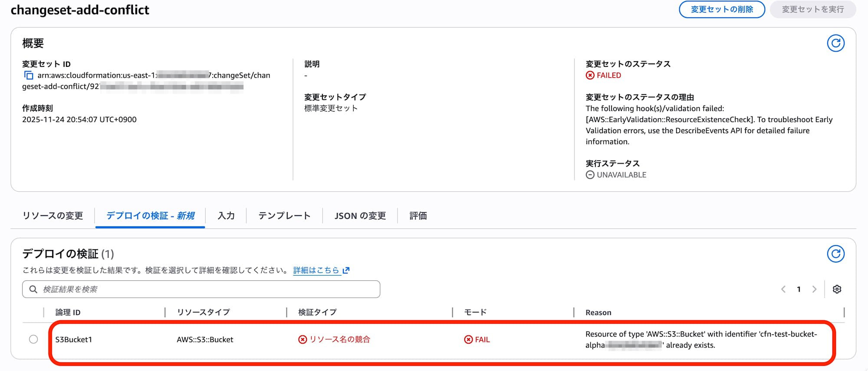Go to next page of validations
Screen dimensions: 868x371
pos(814,289)
